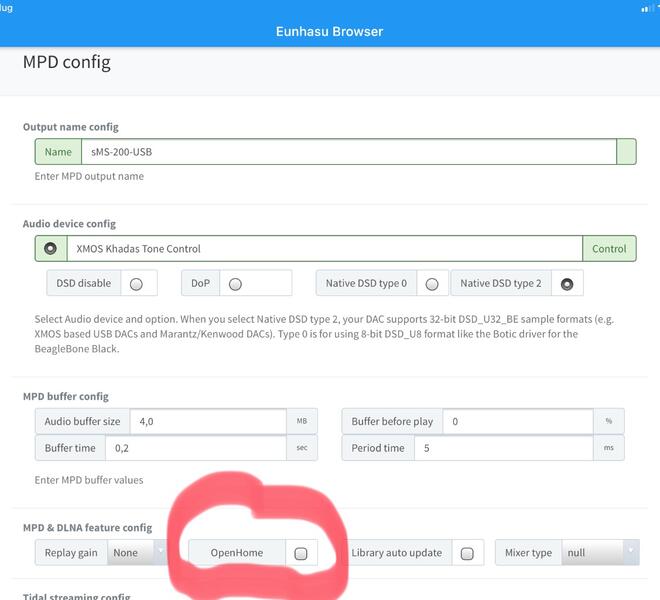Enable the OpenHome checkbox
The image size is (660, 600).
click(300, 553)
